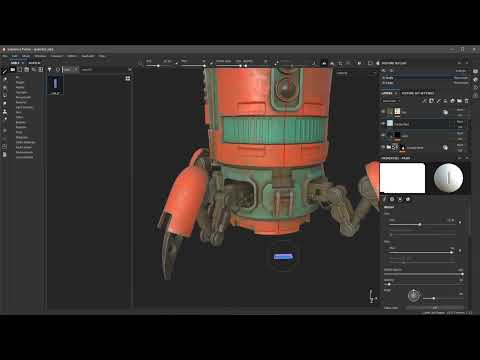Image resolution: width=480 pixels, height=360 pixels.
Task: Click the material sphere preview
Action: click(x=448, y=178)
